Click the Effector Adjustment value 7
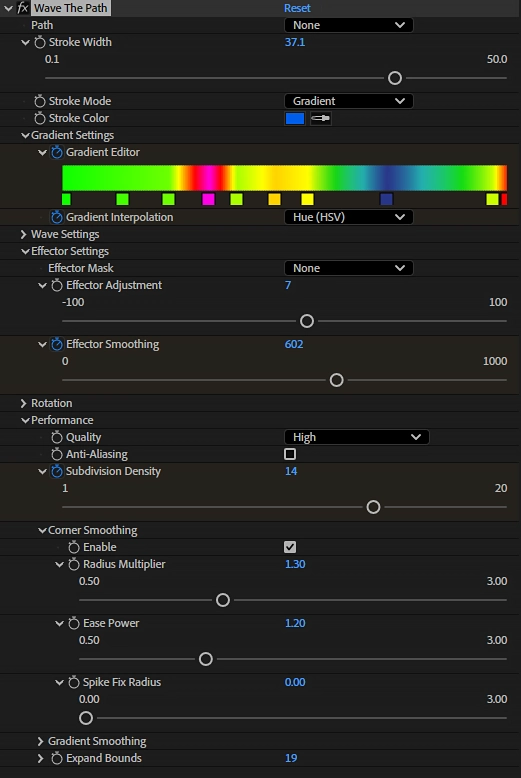 pos(288,285)
